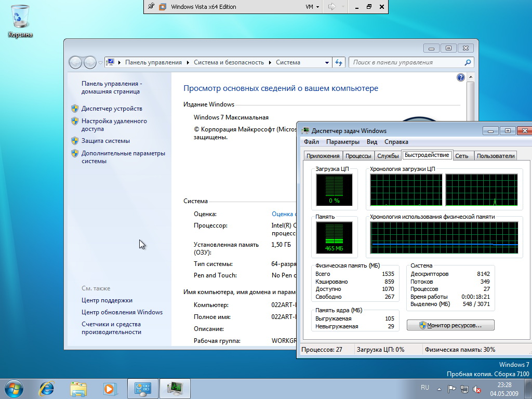Click the network icon in system tray
Viewport: 532px width, 399px height.
(464, 389)
